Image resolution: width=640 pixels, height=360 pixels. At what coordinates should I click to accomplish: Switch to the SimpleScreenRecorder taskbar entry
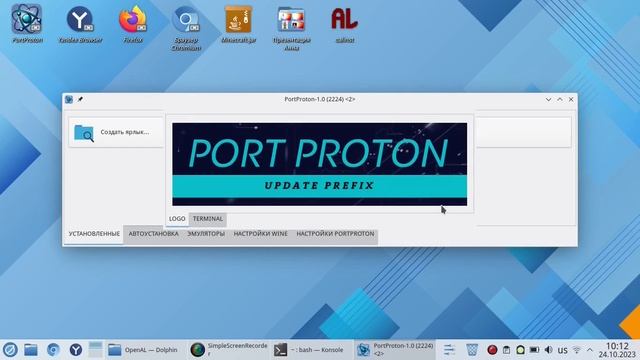(228, 350)
